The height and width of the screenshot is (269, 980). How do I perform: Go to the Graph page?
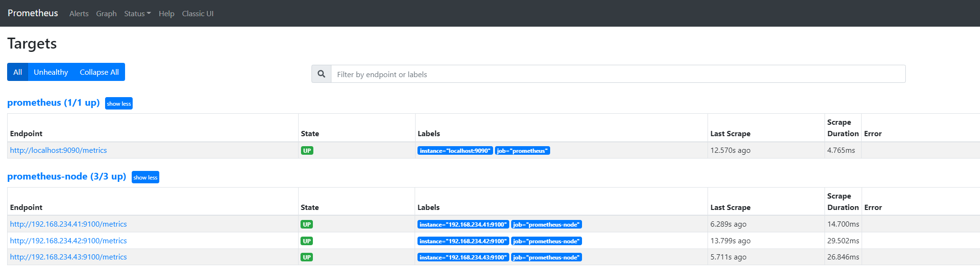(107, 14)
